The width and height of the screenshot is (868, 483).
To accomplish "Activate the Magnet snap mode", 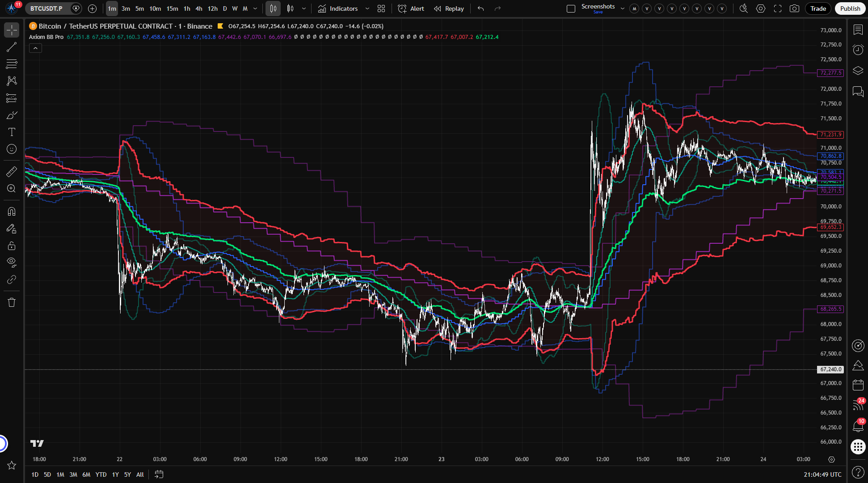I will click(12, 212).
